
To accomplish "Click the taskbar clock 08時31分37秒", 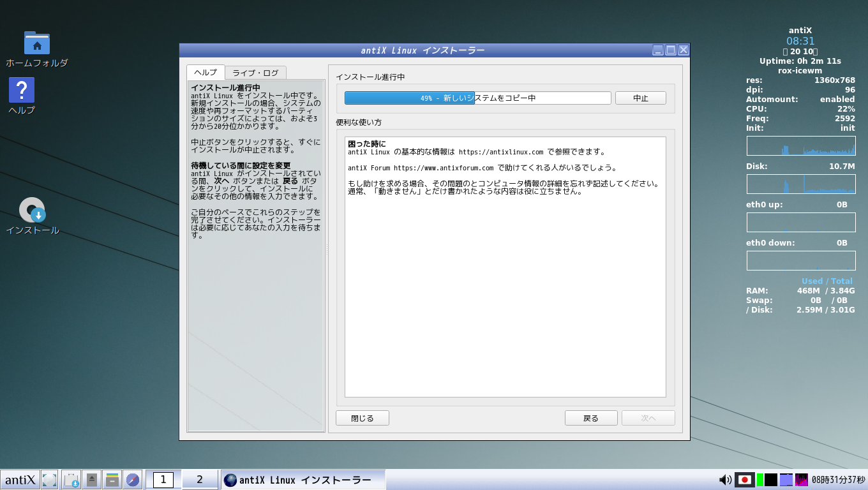I will [x=838, y=480].
